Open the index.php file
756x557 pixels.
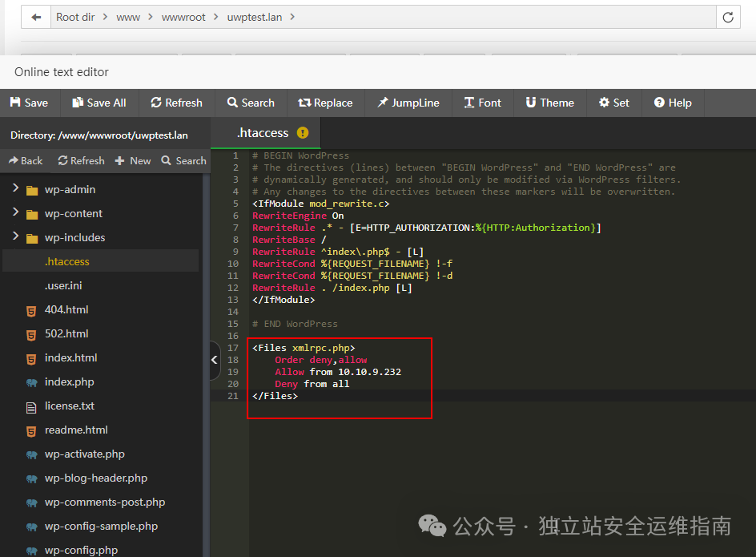pos(70,382)
